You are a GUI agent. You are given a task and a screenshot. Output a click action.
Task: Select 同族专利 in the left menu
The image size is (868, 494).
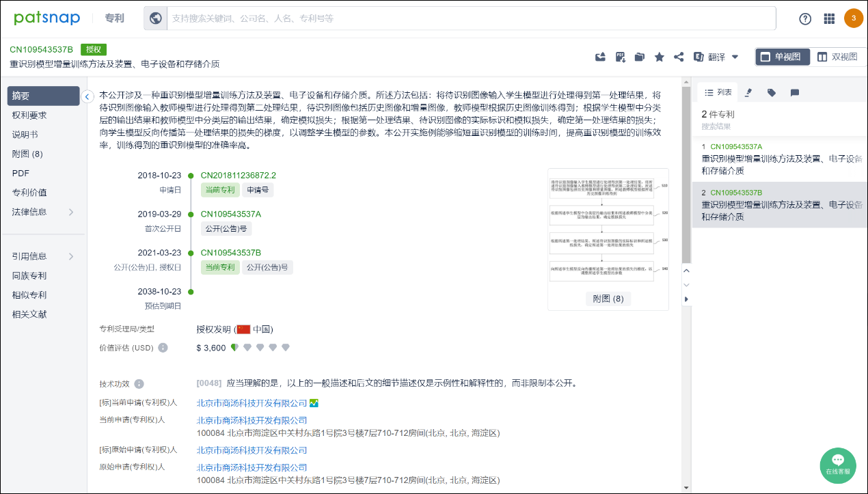point(29,276)
